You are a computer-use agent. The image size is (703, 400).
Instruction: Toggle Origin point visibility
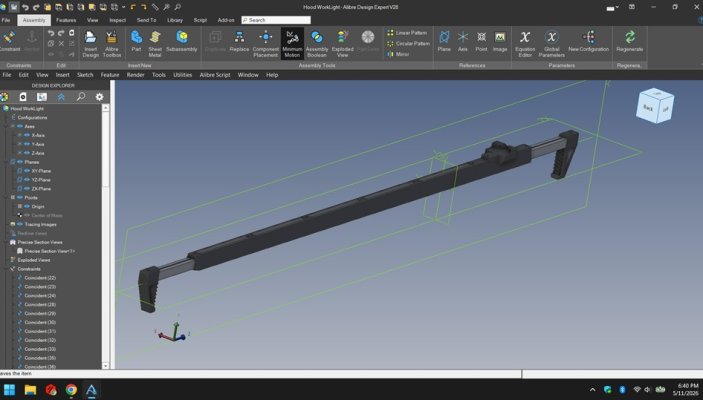click(x=27, y=207)
